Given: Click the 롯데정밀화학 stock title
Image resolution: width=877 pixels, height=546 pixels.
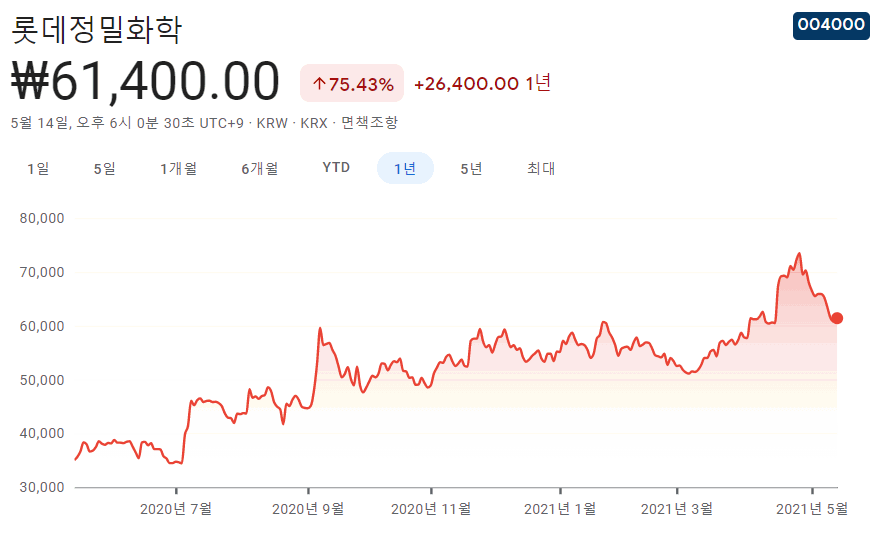Looking at the screenshot, I should tap(96, 29).
